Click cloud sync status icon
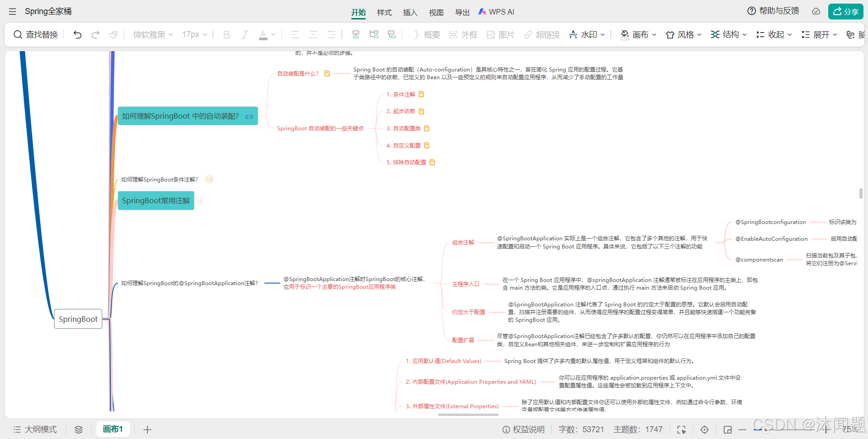868x439 pixels. [816, 11]
